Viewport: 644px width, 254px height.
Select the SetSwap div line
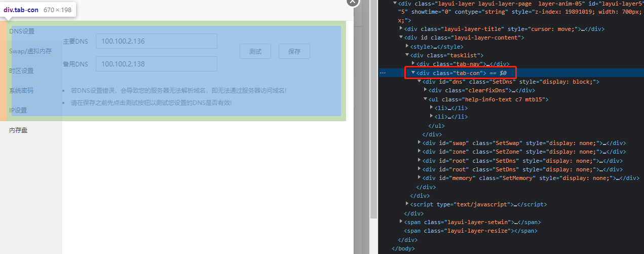524,143
